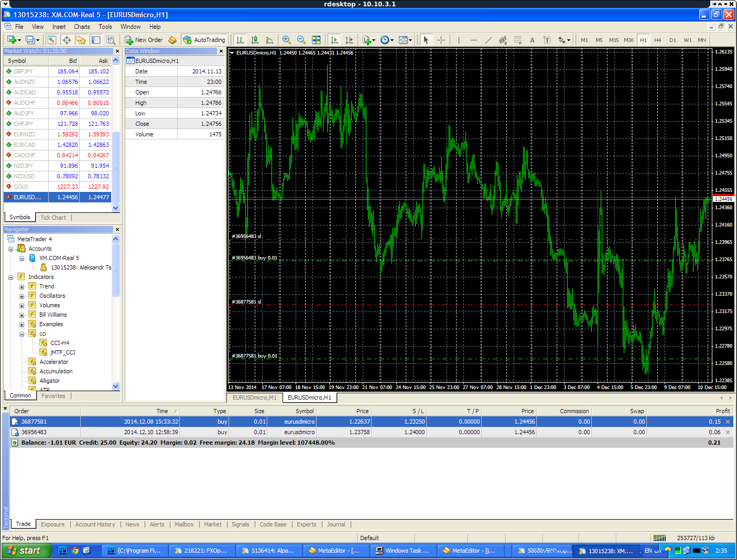This screenshot has width=737, height=560.
Task: Switch timeframe to M5
Action: [x=599, y=40]
